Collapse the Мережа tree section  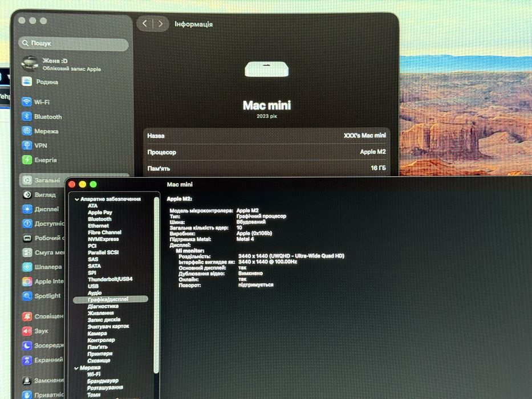point(76,368)
